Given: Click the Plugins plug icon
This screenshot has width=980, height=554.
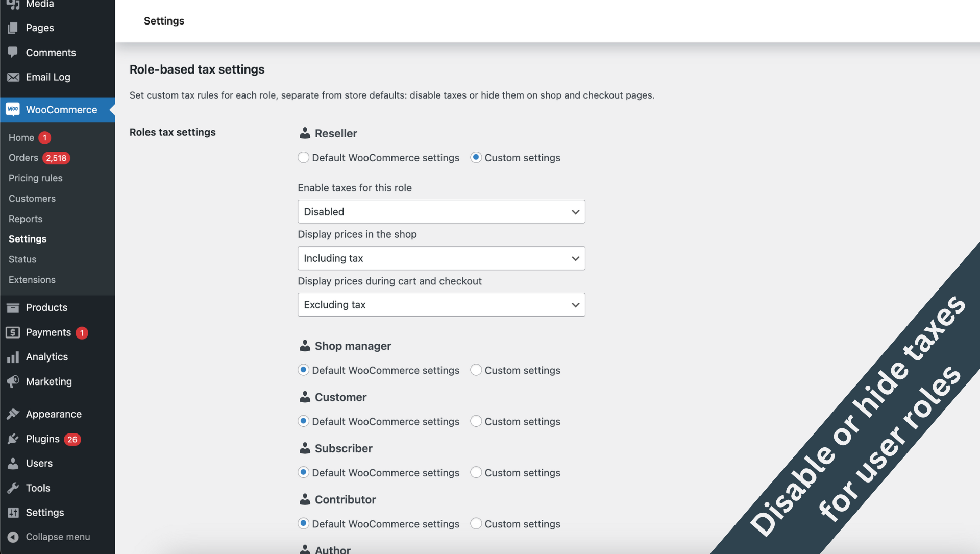Looking at the screenshot, I should 13,439.
